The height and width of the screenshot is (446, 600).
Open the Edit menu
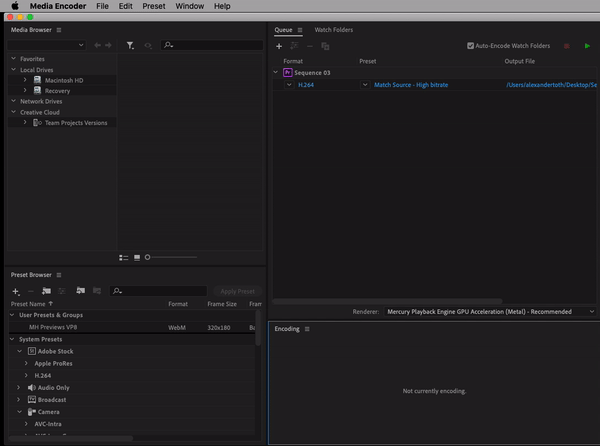coord(126,6)
